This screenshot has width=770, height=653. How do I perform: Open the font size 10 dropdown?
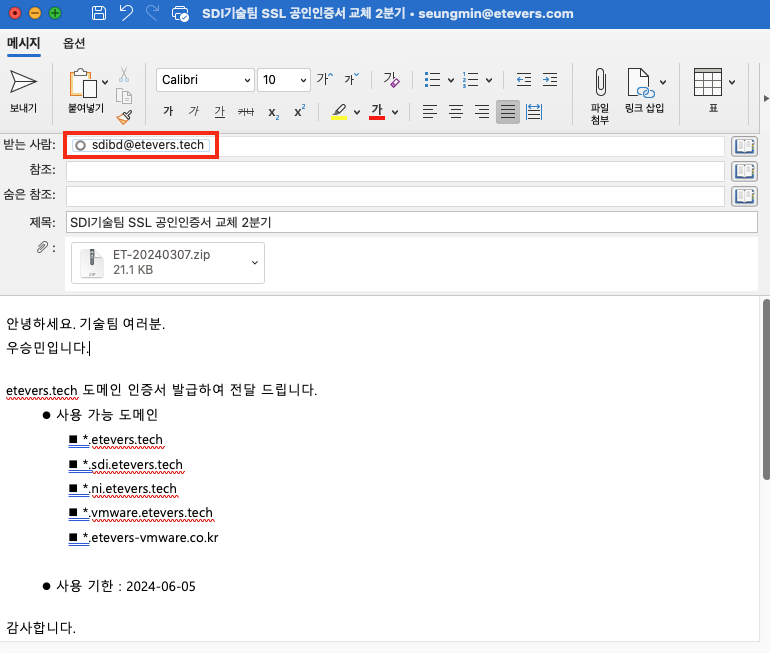point(284,80)
